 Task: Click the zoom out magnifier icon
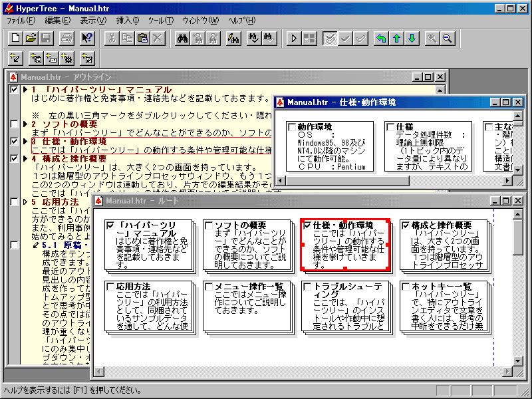click(448, 38)
